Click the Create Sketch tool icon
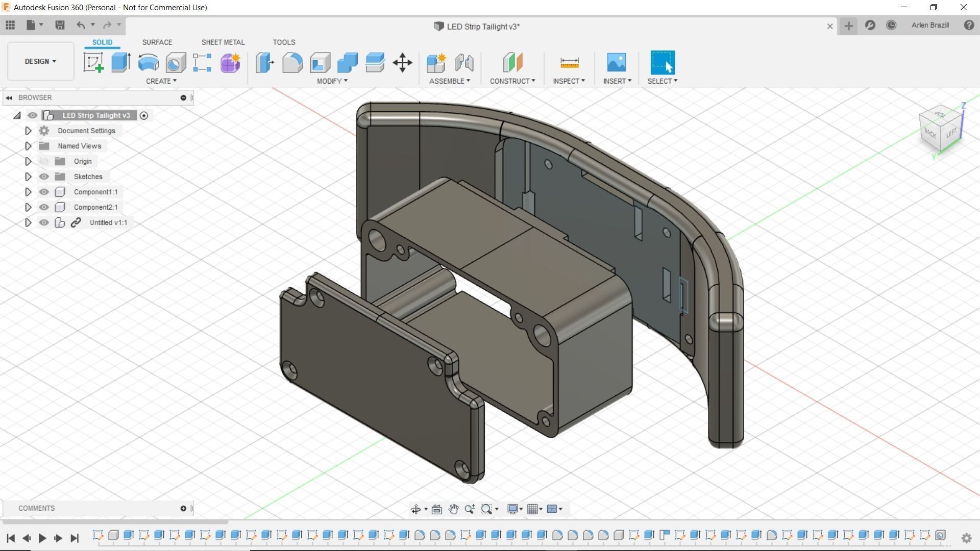The width and height of the screenshot is (980, 551). click(x=93, y=63)
